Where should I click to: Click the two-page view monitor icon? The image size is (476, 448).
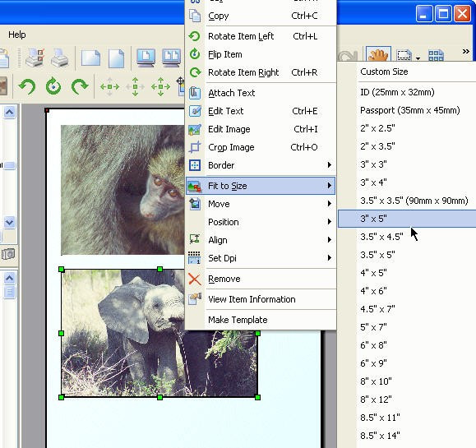coord(171,58)
